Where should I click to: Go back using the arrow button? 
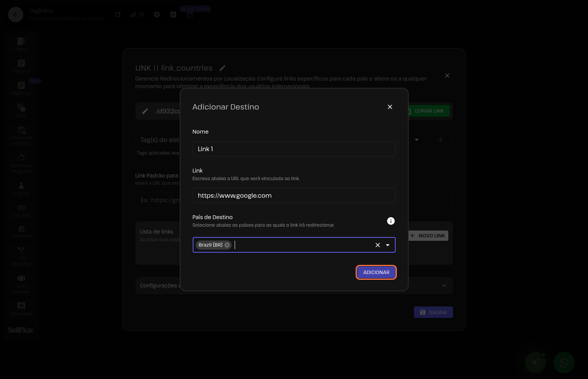tap(16, 15)
